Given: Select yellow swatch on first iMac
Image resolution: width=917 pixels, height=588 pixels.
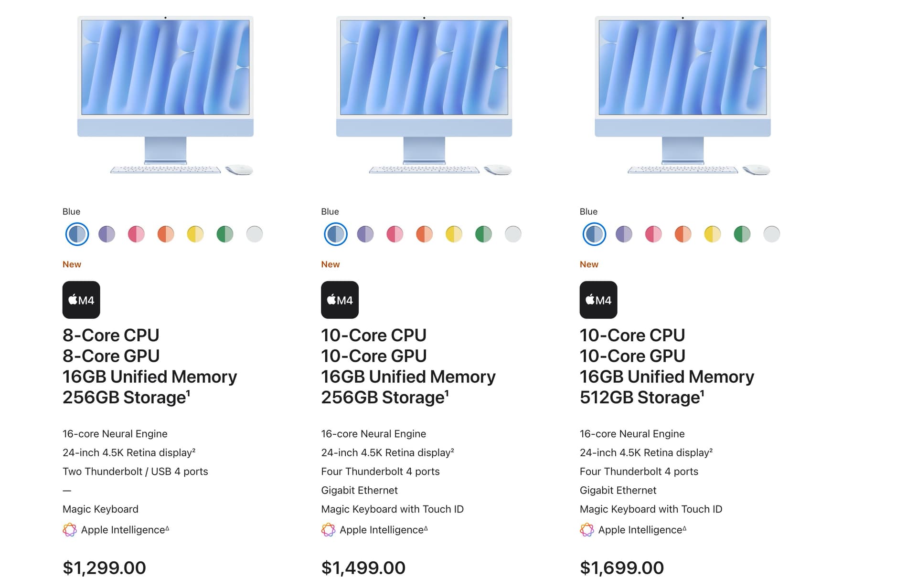Looking at the screenshot, I should [x=195, y=234].
